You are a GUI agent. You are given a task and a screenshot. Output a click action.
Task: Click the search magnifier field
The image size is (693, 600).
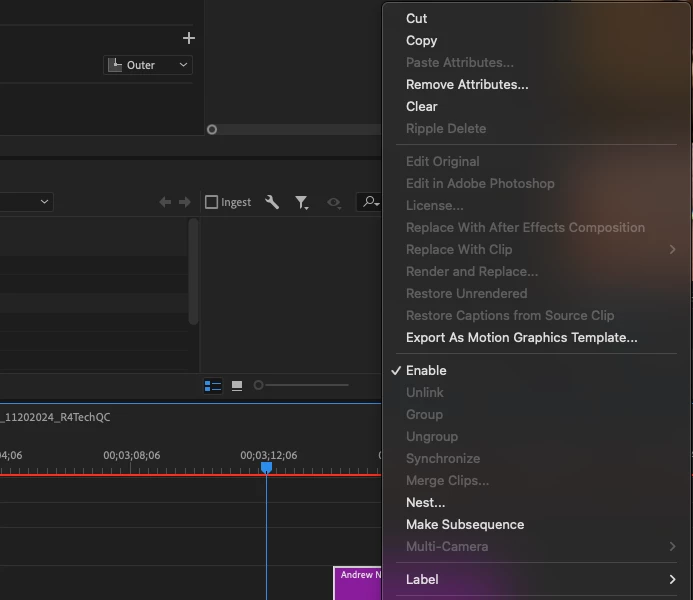coord(369,202)
